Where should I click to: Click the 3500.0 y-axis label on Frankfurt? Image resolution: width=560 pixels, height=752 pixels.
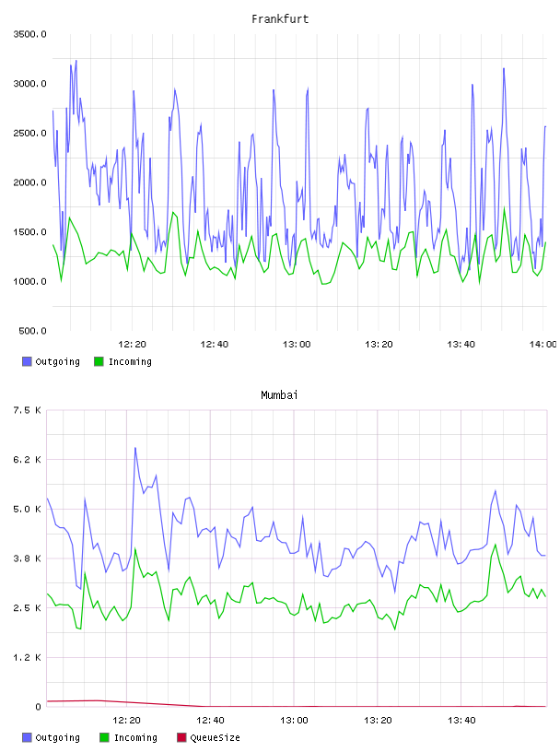coord(29,34)
